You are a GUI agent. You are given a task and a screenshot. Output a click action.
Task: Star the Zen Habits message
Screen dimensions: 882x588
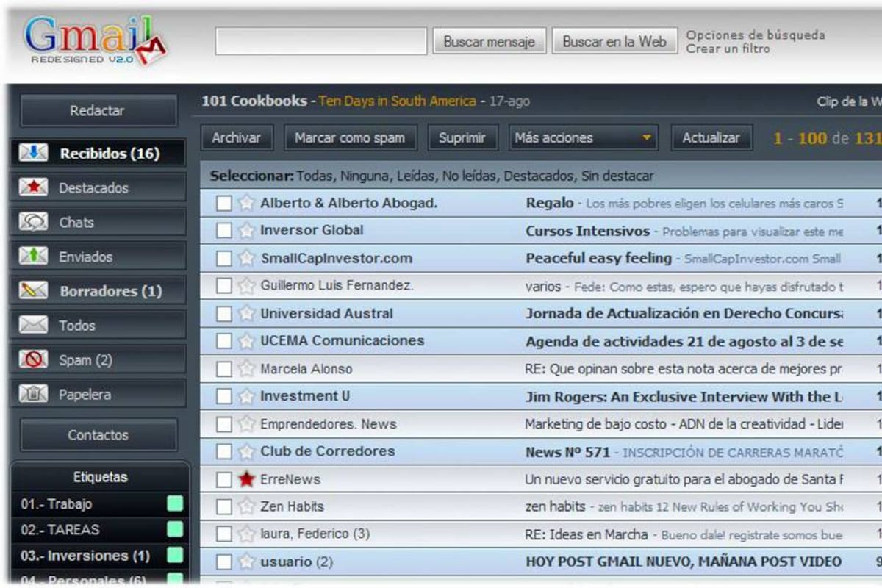click(x=246, y=506)
